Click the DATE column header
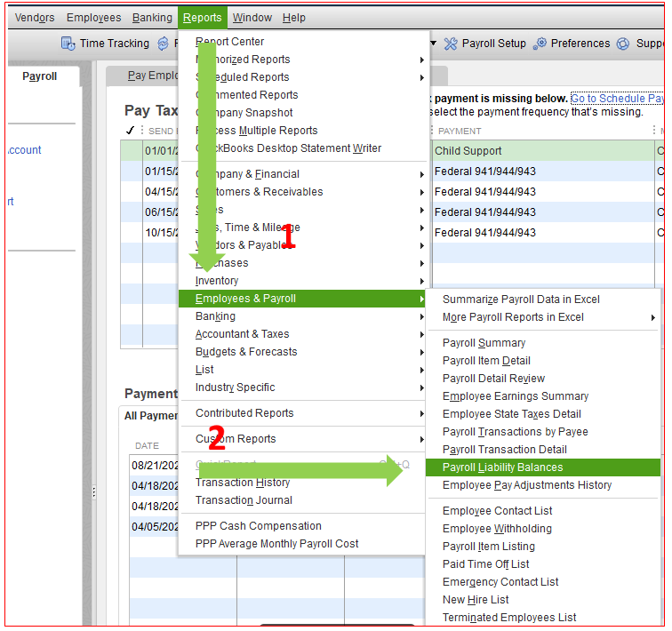672x631 pixels. (x=147, y=446)
